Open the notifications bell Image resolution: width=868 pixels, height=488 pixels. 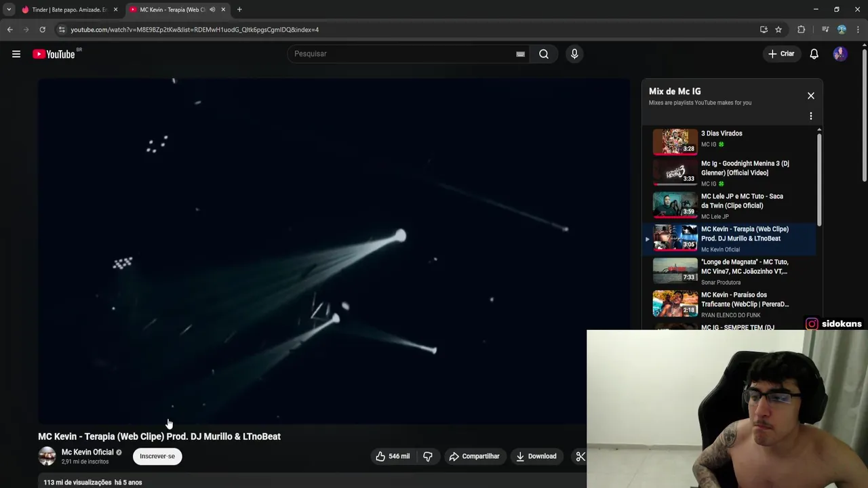(x=814, y=54)
